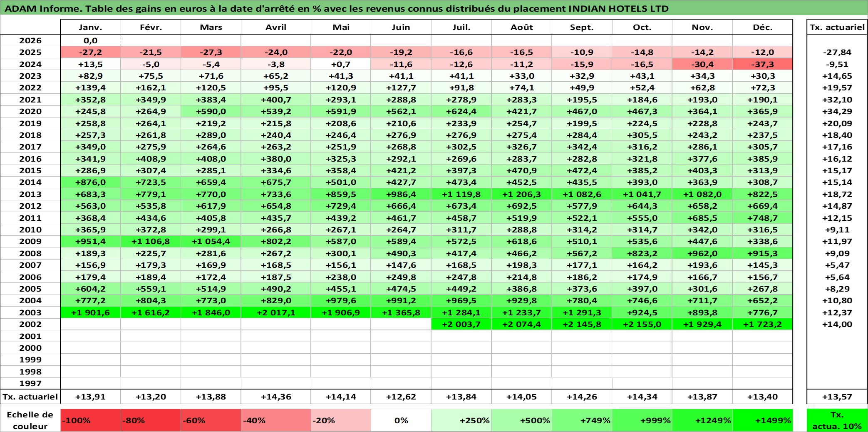Select the Févr. column header
Screen dimensions: 868x432
[x=151, y=27]
